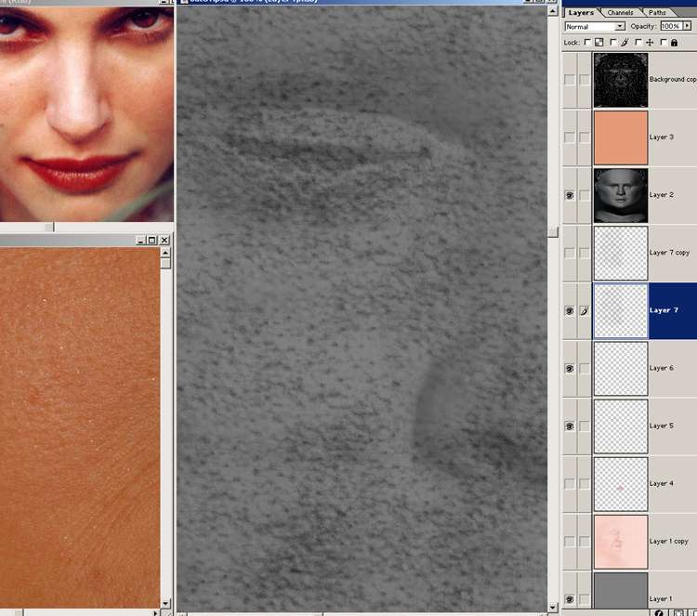Show the hidden Layer 3
The image size is (697, 616).
[570, 138]
